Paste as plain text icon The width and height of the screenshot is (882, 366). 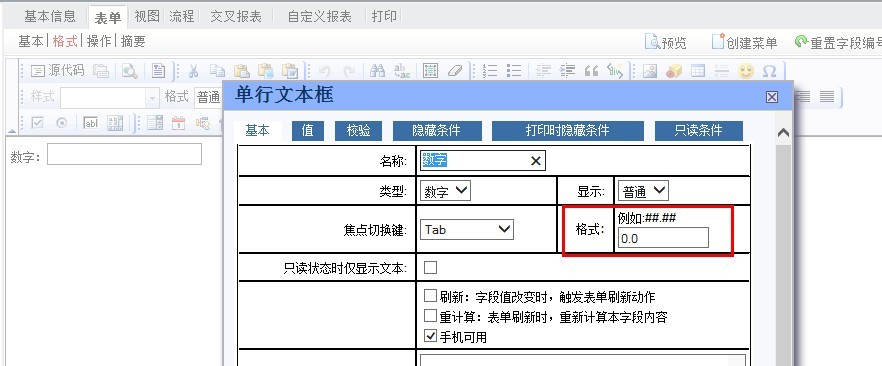[x=266, y=71]
